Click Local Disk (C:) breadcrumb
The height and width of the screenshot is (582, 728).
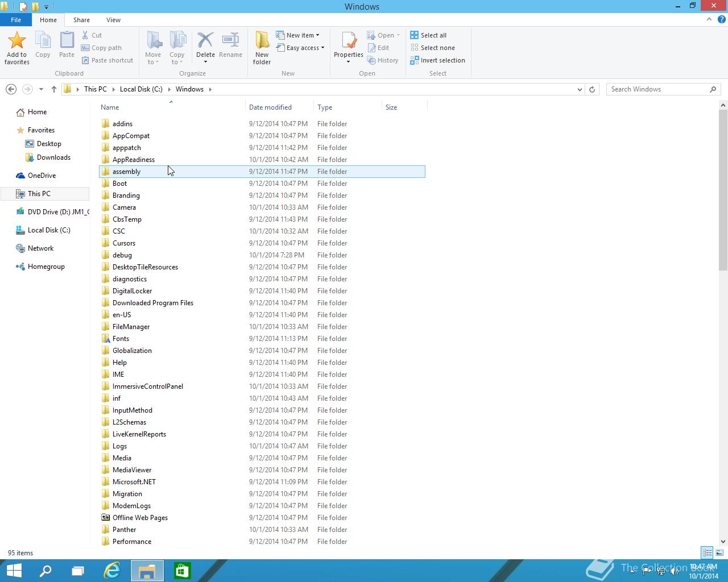tap(141, 89)
